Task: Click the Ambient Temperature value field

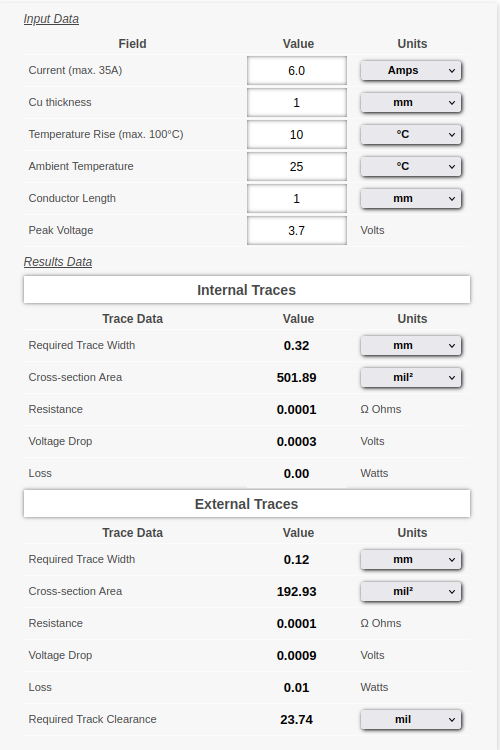Action: point(297,166)
